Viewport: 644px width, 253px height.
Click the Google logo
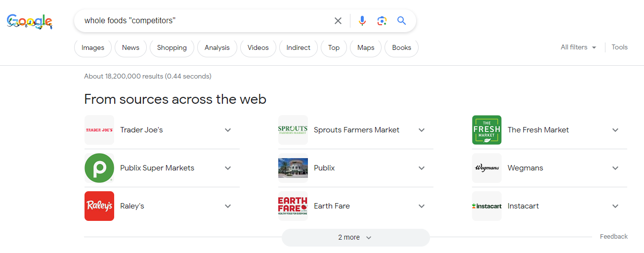point(30,21)
